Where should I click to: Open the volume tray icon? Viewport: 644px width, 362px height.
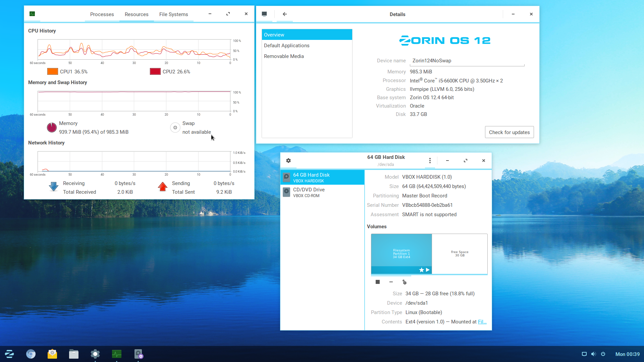tap(593, 354)
